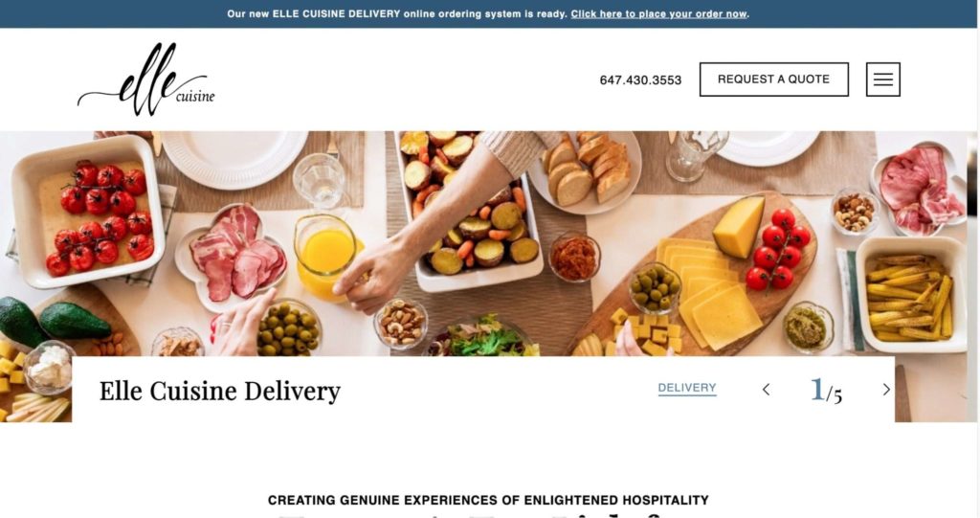Click the announcement banner text about online ordering

click(397, 13)
